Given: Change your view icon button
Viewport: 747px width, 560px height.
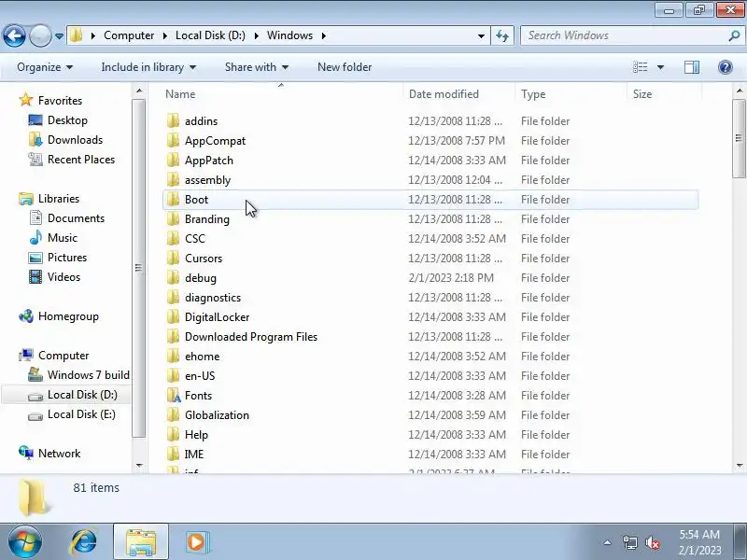Looking at the screenshot, I should 640,67.
